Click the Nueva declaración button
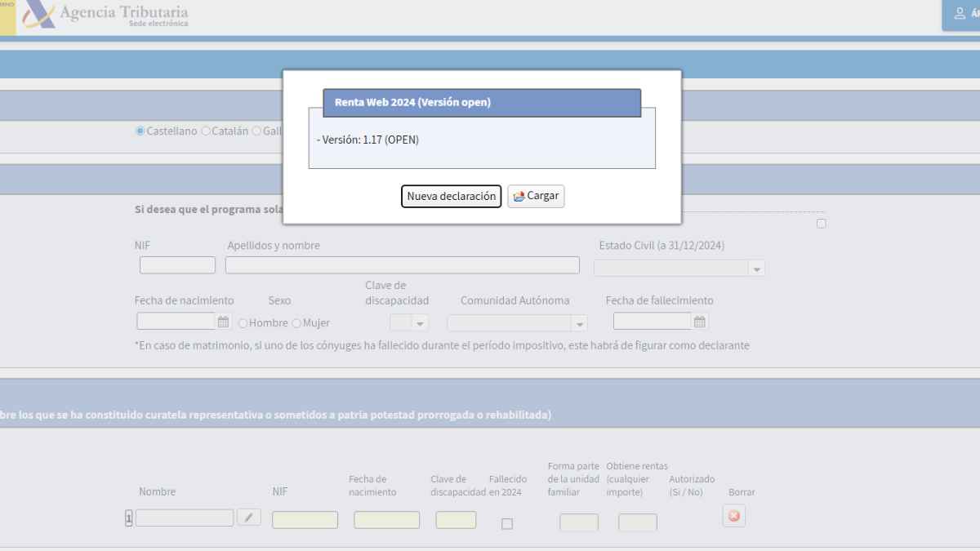Screen dimensions: 980x551 pyautogui.click(x=451, y=196)
